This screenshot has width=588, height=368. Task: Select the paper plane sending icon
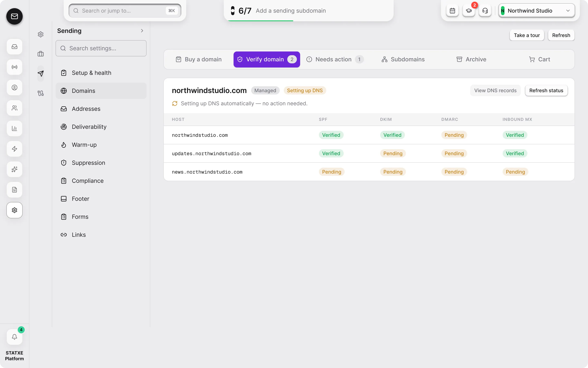pos(41,74)
